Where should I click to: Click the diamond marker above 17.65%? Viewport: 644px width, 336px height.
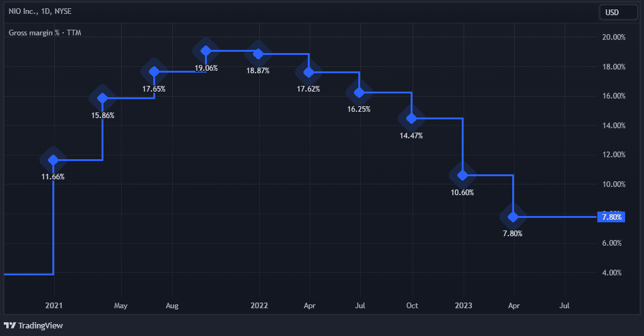[154, 71]
